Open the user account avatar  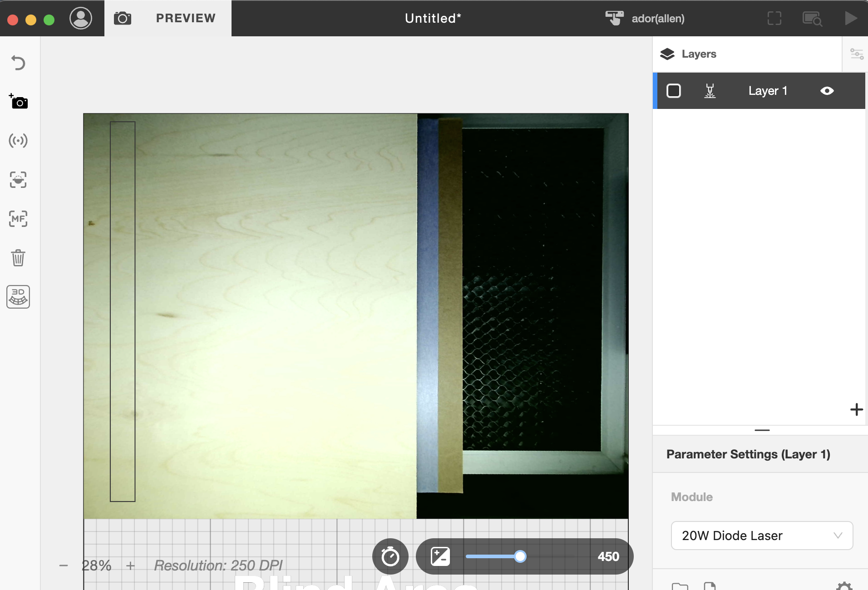click(x=81, y=19)
